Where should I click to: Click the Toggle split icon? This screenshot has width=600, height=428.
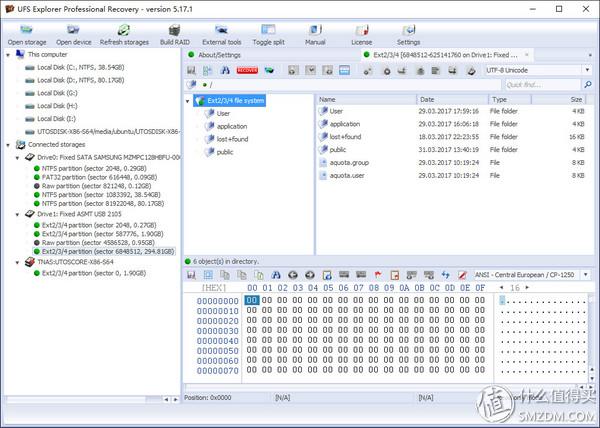(x=266, y=29)
